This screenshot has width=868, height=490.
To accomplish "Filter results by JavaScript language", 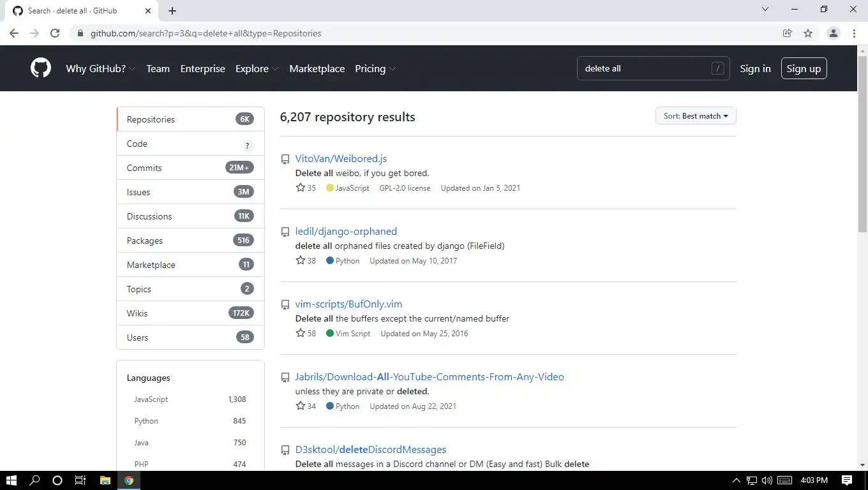I will point(190,399).
